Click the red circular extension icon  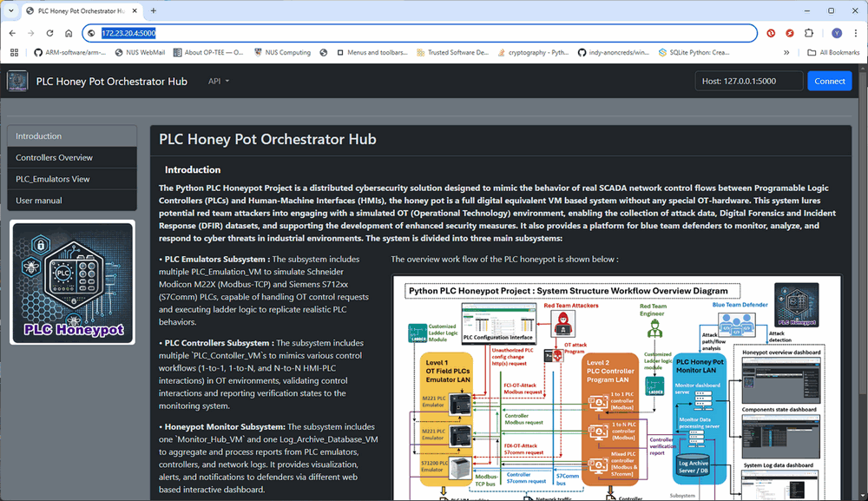pyautogui.click(x=771, y=33)
